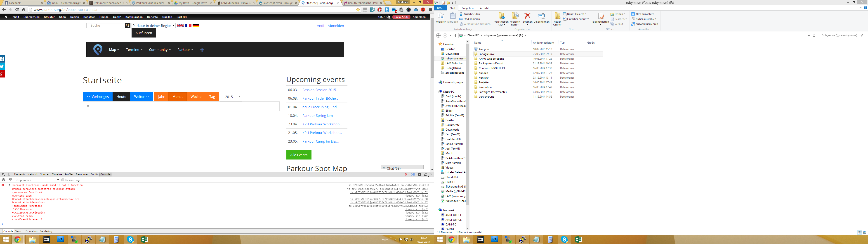868x244 pixels.
Task: Bookmark this page with the star icon
Action: click(358, 10)
